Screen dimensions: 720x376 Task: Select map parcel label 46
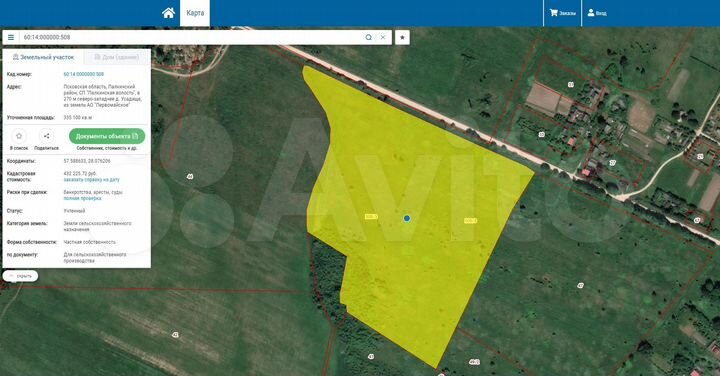pyautogui.click(x=190, y=176)
